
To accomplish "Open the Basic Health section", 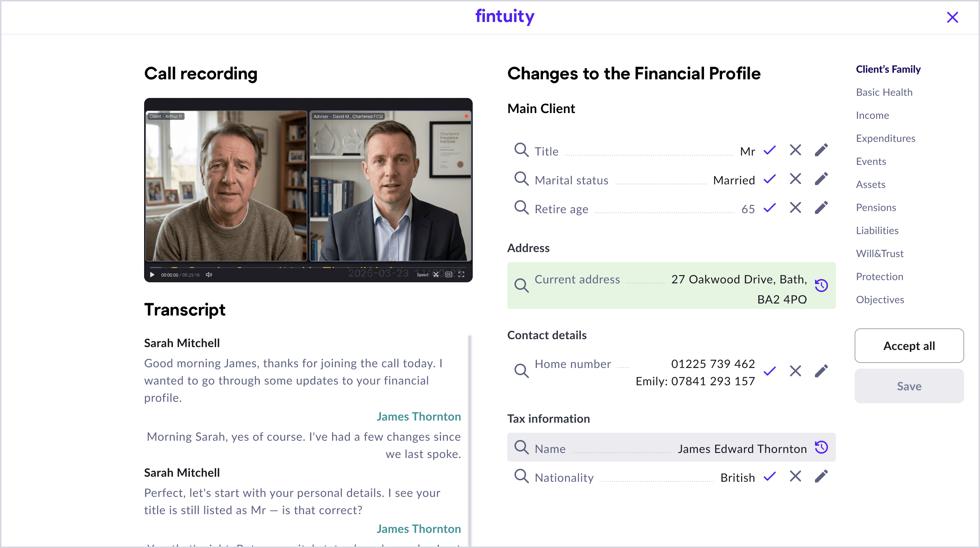I will click(x=884, y=93).
